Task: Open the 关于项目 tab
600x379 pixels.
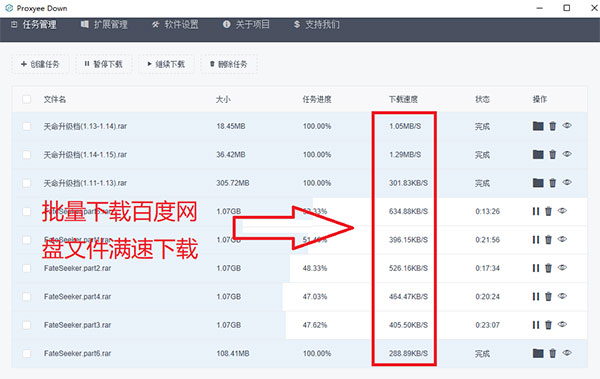Action: coord(246,25)
